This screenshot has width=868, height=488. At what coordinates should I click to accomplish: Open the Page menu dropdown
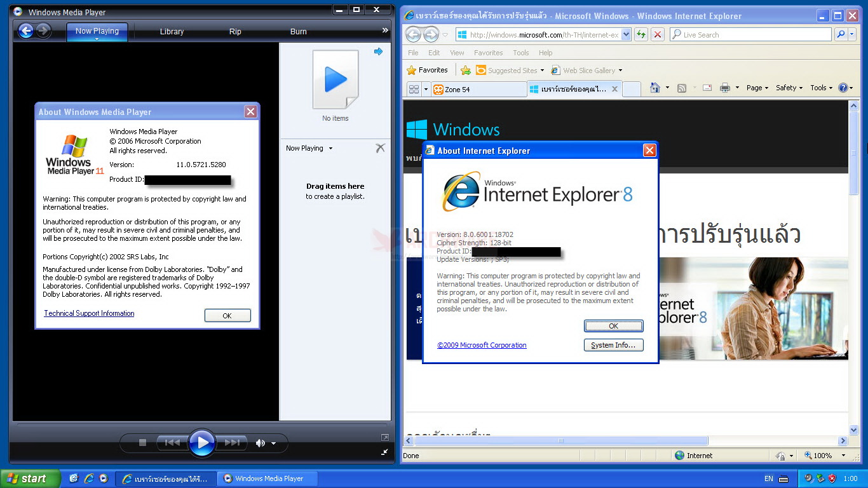pyautogui.click(x=757, y=88)
